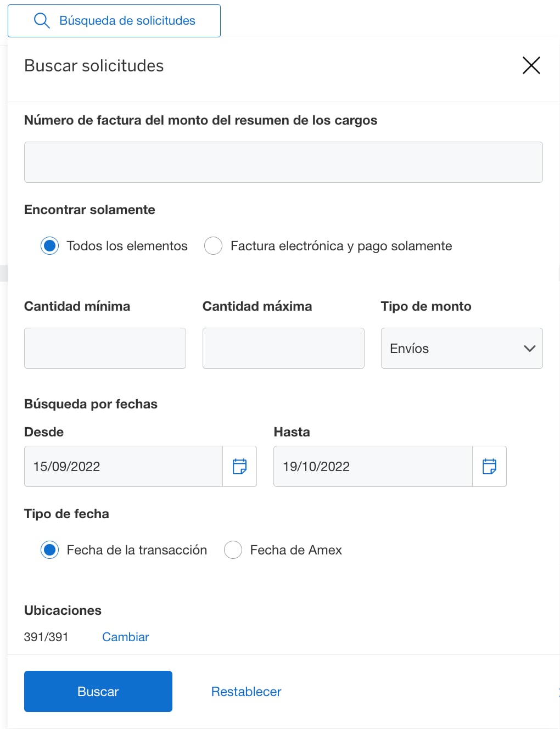The width and height of the screenshot is (560, 729).
Task: Open the calendar picker for the Hasta date
Action: coord(489,466)
